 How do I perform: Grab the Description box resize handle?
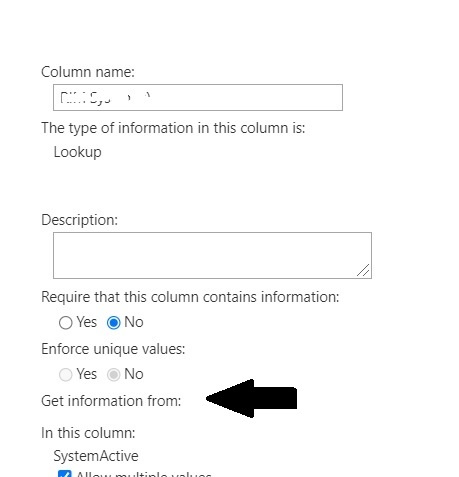(x=363, y=270)
